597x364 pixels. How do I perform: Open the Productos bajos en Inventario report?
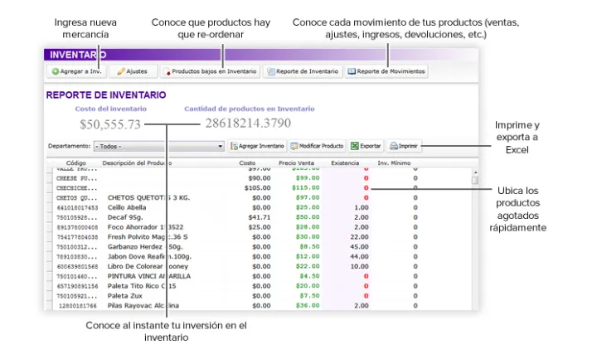211,72
